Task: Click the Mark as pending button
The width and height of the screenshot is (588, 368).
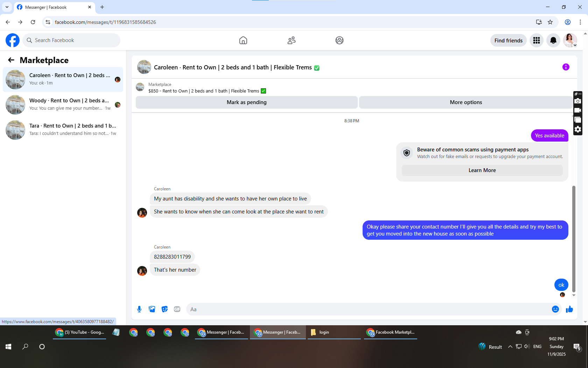Action: tap(247, 102)
